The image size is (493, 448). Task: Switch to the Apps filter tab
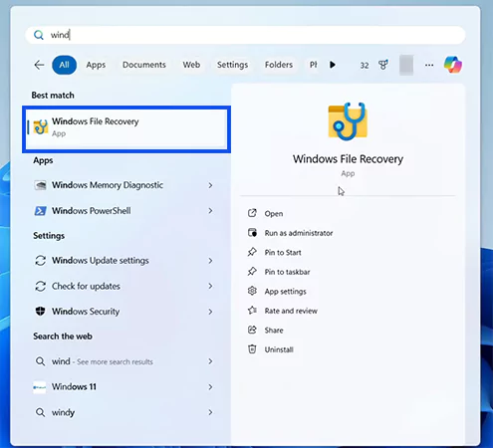96,65
